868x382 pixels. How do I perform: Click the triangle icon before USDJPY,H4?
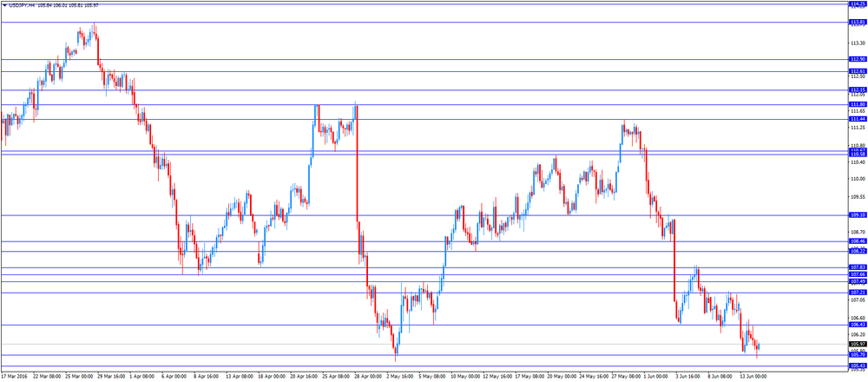[x=5, y=5]
